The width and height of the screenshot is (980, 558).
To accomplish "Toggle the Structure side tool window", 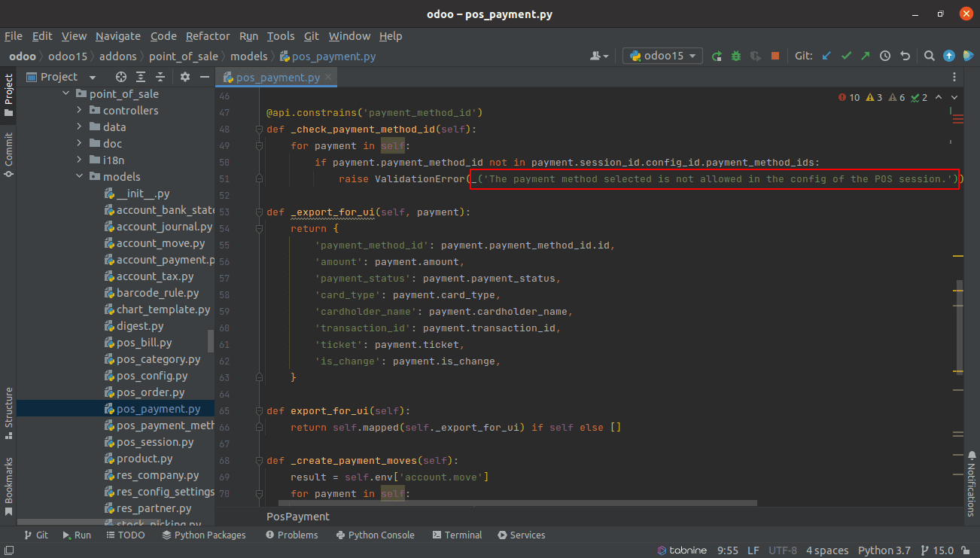I will [8, 413].
